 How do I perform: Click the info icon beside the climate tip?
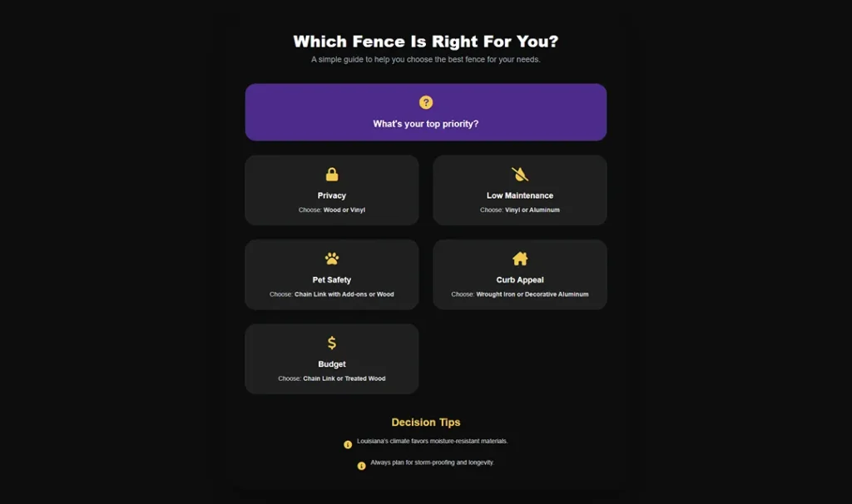[349, 443]
